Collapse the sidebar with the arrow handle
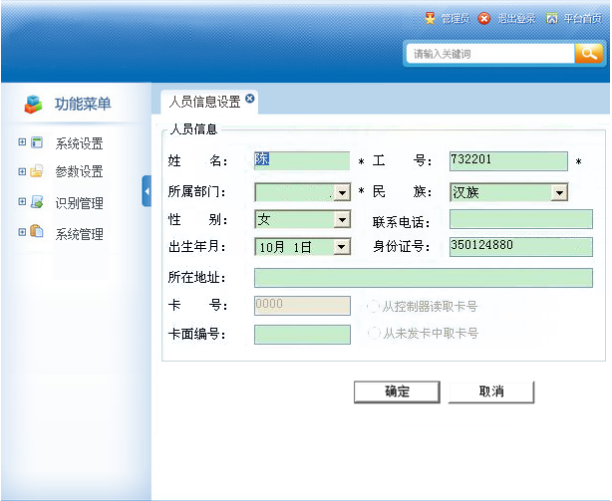This screenshot has width=612, height=501. (147, 190)
